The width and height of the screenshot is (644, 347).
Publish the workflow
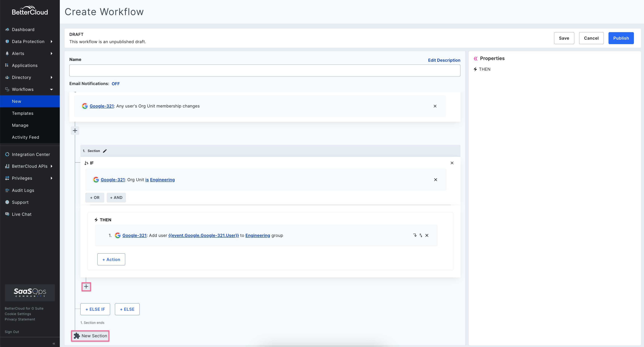(621, 38)
